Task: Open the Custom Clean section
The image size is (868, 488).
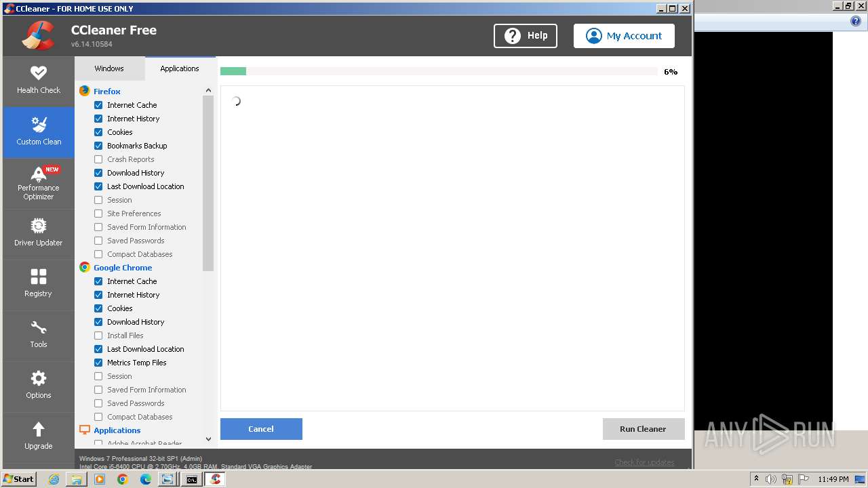Action: [39, 132]
